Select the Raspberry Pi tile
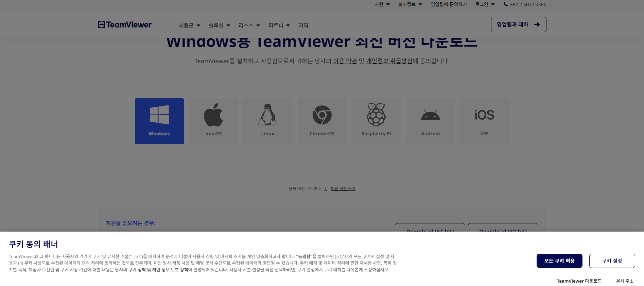 coord(376,121)
